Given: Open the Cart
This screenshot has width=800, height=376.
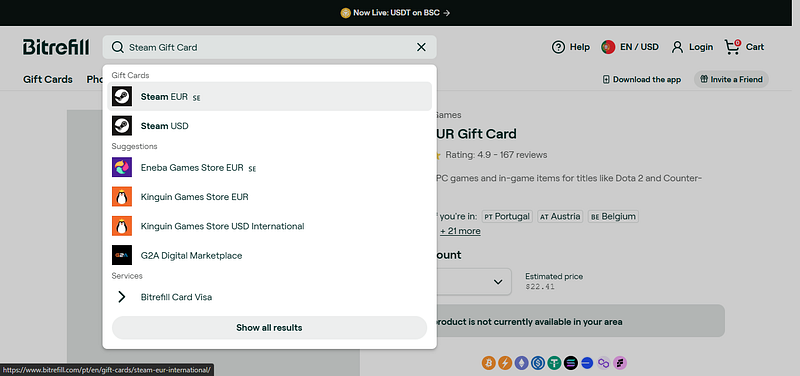Looking at the screenshot, I should coord(744,47).
